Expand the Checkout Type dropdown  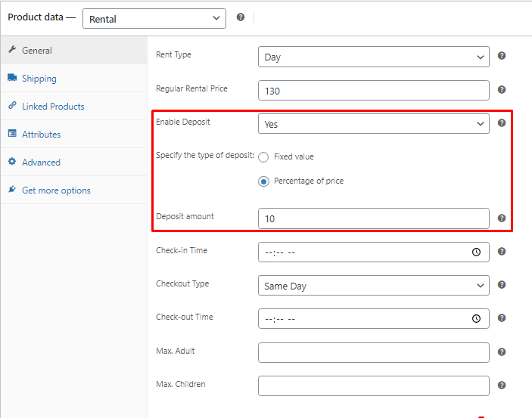[x=373, y=286]
